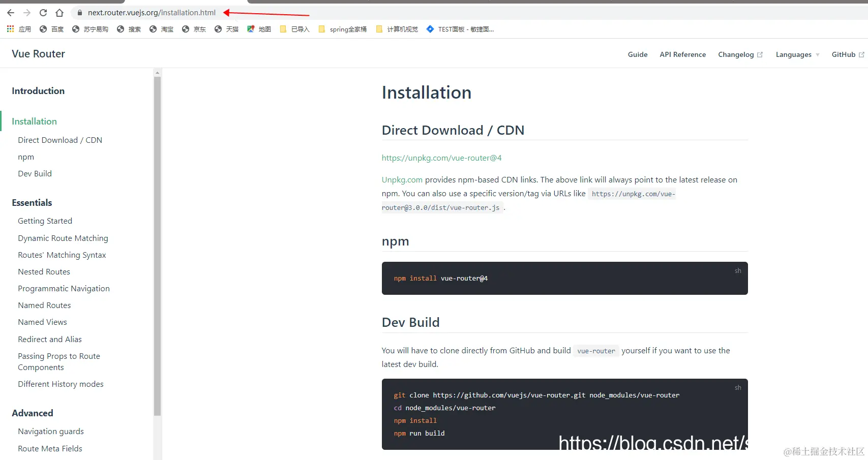Jump to npm sidebar link

(26, 157)
